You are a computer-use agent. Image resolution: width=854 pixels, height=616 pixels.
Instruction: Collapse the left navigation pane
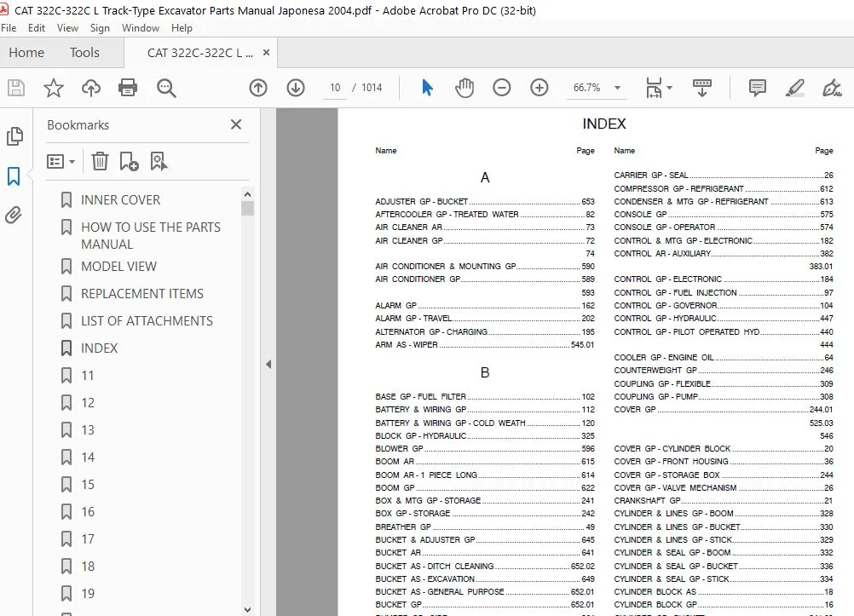(x=268, y=365)
